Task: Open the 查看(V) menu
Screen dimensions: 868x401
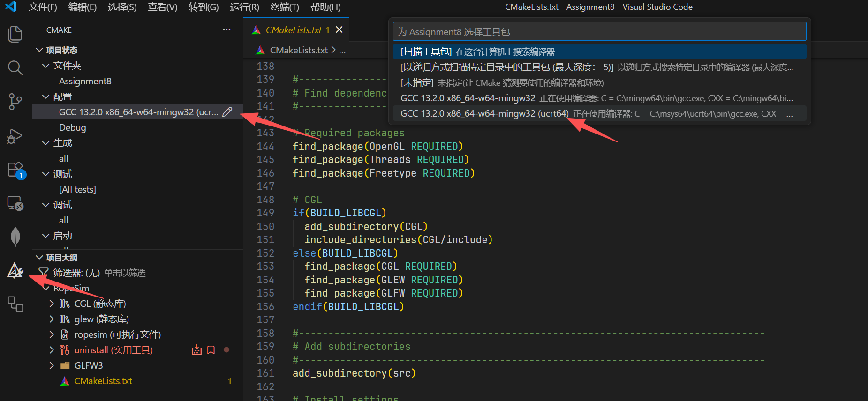Action: pos(162,7)
